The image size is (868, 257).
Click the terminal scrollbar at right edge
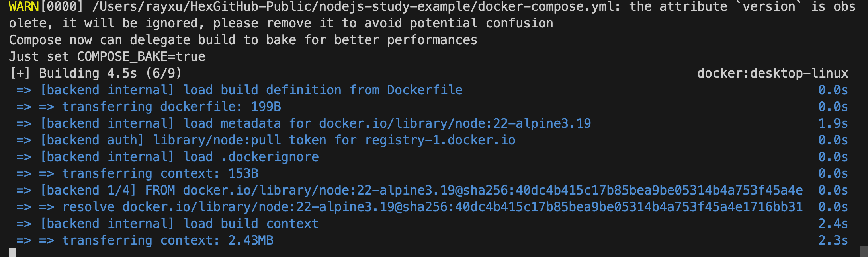864,251
